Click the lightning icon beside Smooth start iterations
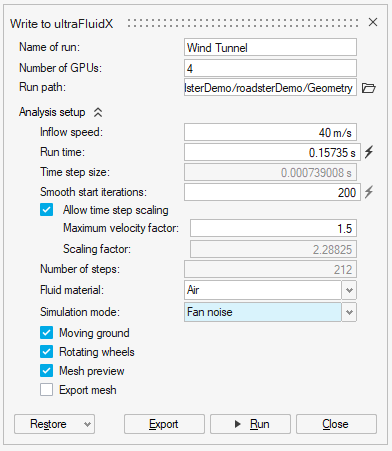The image size is (392, 451). 369,192
